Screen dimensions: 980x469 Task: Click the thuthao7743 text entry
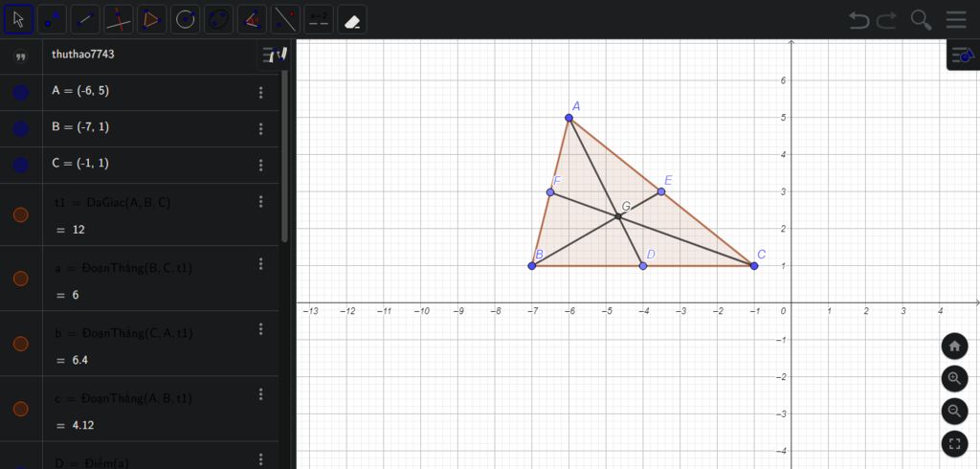coord(83,55)
